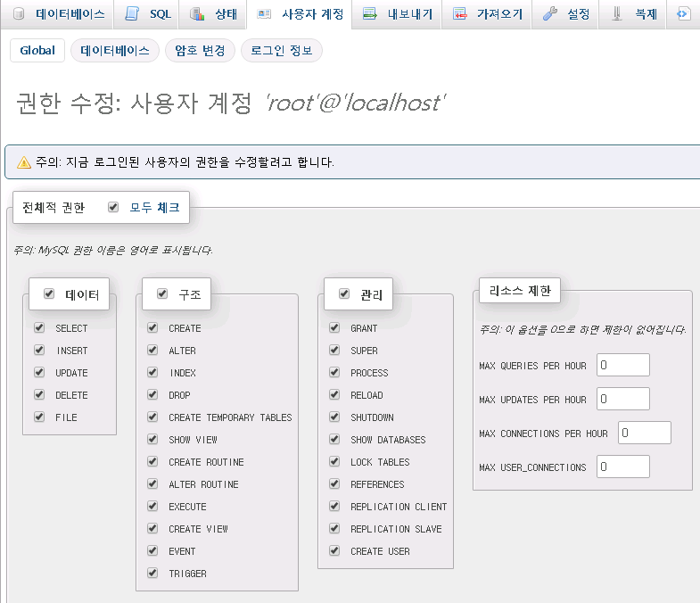Toggle the 데이터 group checkbox
Image resolution: width=700 pixels, height=603 pixels.
(49, 293)
